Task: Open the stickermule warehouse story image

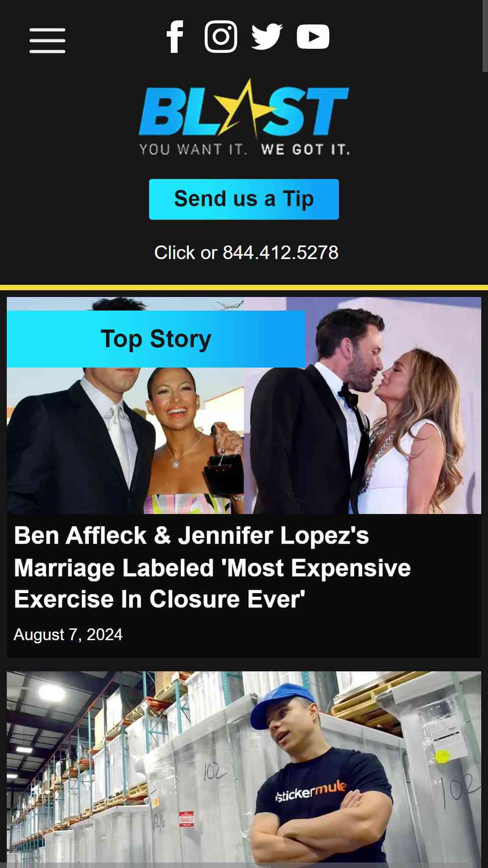Action: 244,769
